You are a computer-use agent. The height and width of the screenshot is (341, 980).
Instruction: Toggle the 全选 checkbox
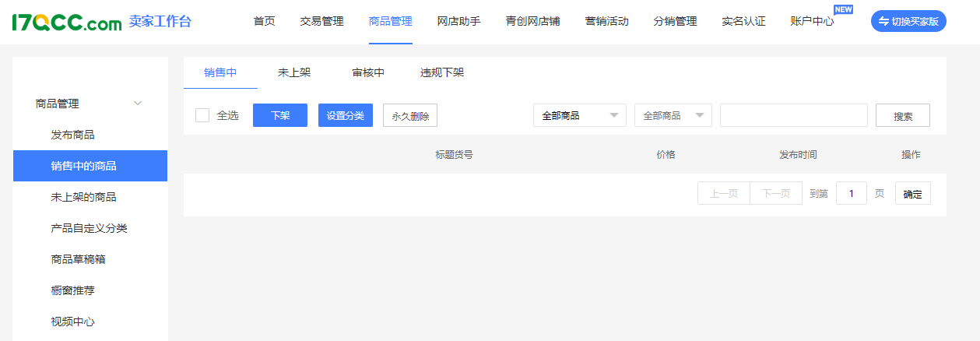click(202, 115)
